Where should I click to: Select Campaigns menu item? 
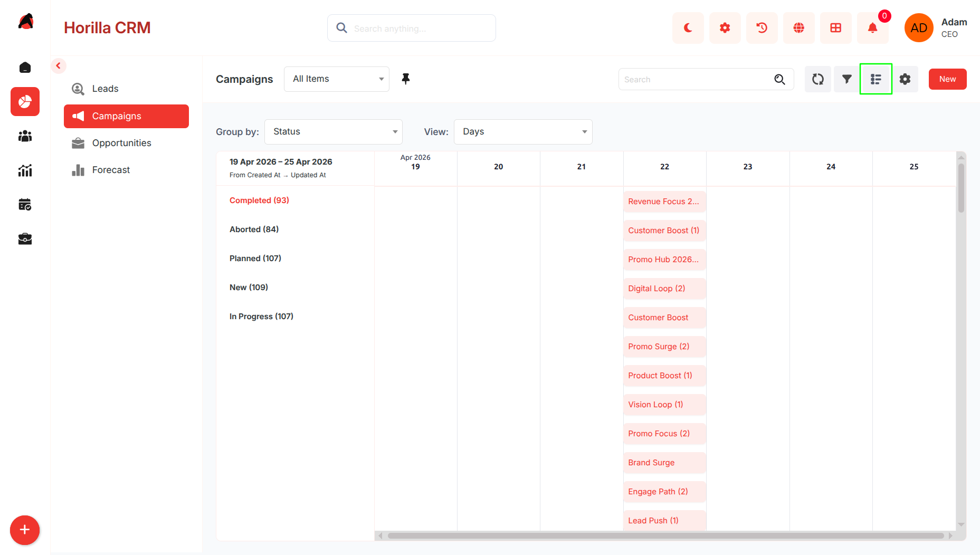pos(126,116)
